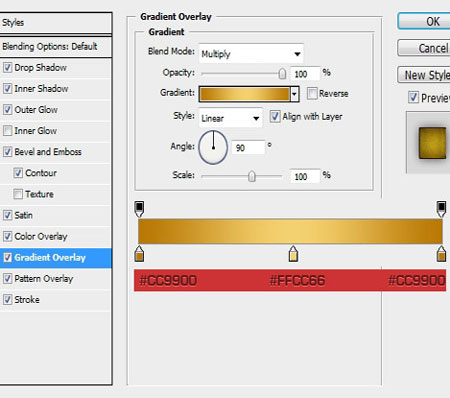Enable the Texture checkbox
450x398 pixels.
coord(18,194)
